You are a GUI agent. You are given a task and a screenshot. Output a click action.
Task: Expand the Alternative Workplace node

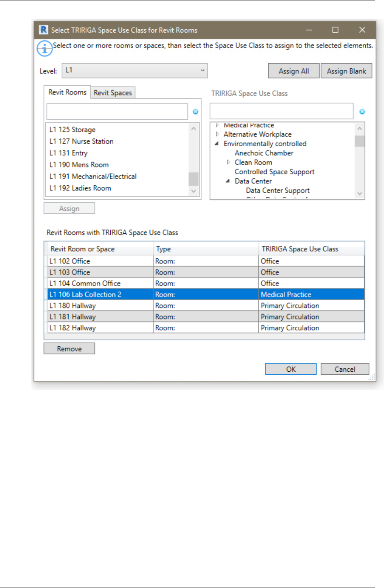[x=217, y=134]
